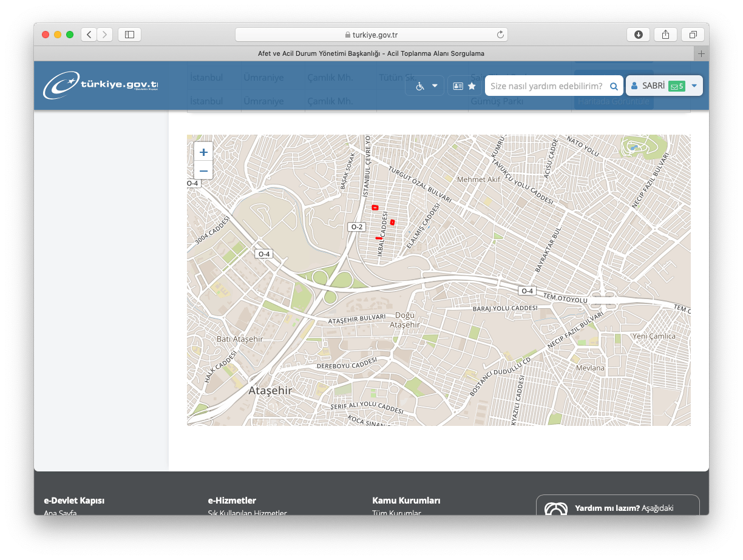This screenshot has height=560, width=743.
Task: Open the messages badge showing 5
Action: pyautogui.click(x=676, y=86)
